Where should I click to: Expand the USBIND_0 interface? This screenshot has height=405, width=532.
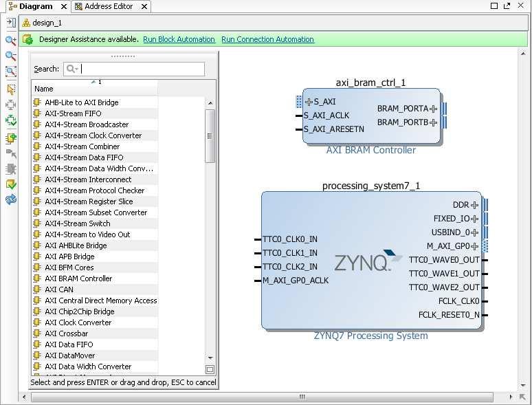click(475, 232)
